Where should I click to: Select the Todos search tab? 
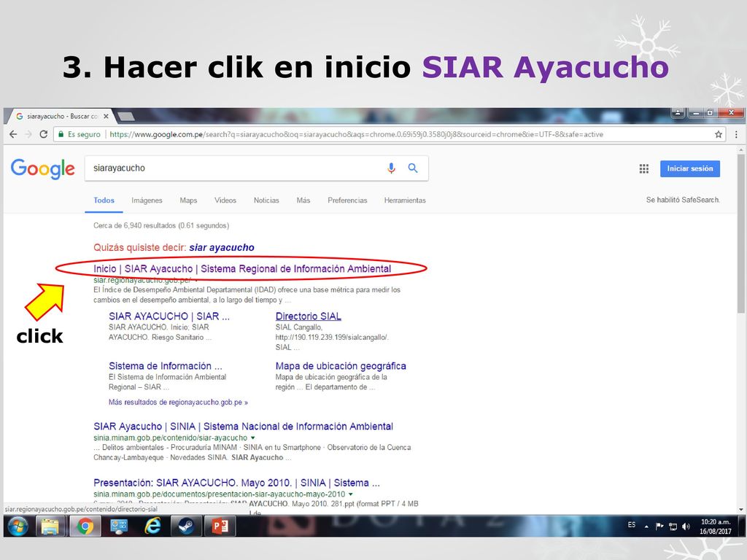pyautogui.click(x=104, y=201)
